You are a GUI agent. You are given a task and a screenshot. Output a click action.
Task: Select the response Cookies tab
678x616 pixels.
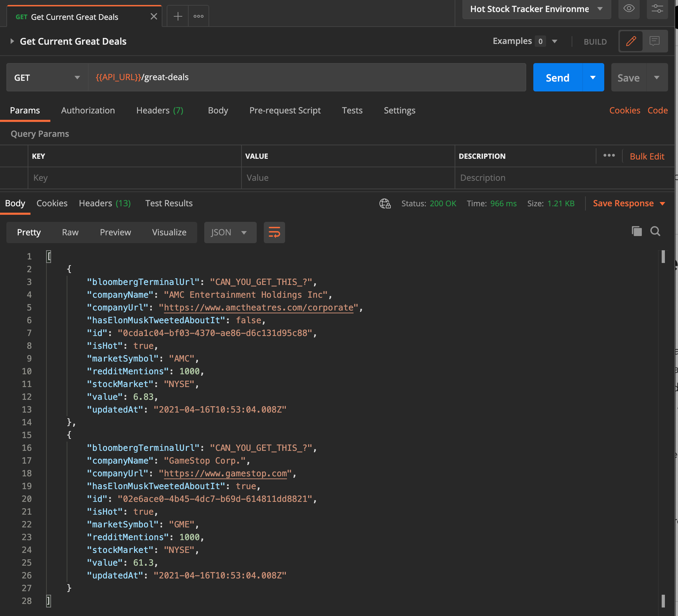pos(52,203)
